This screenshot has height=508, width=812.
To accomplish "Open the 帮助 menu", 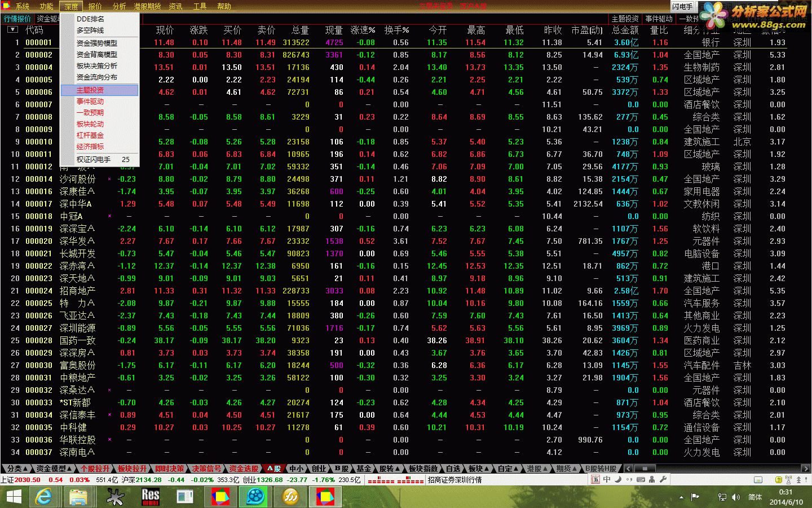I will [x=224, y=6].
